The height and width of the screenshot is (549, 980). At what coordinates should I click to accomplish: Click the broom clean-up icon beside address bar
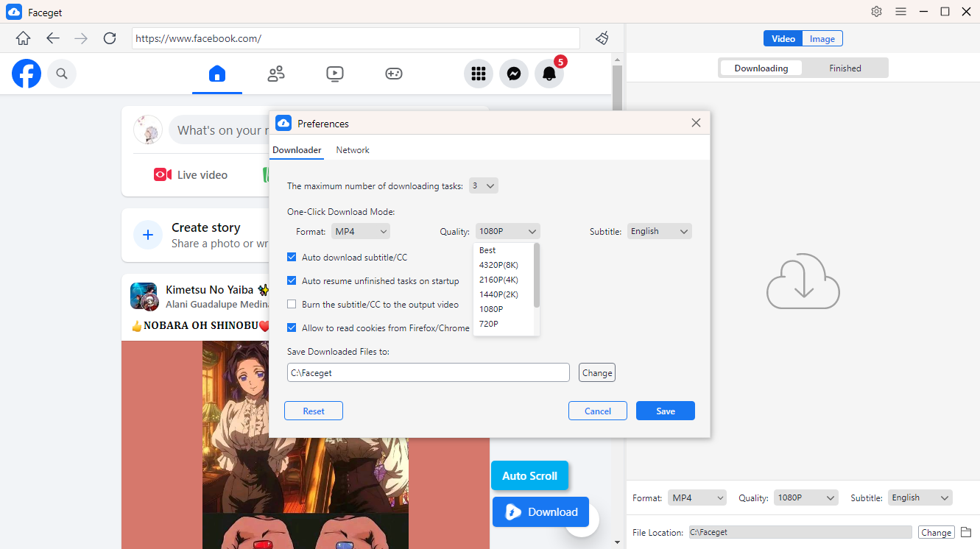click(602, 38)
